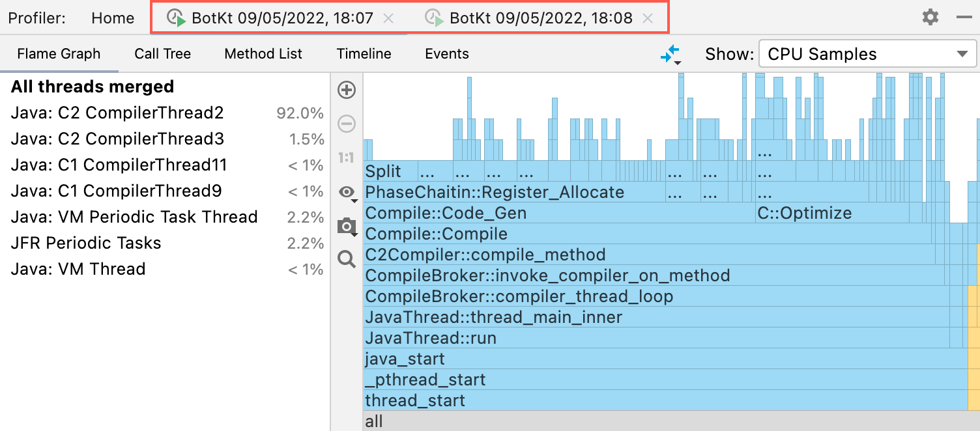Click the PhaseChaitin::Register_Allocate frame
This screenshot has width=980, height=431.
click(x=514, y=192)
